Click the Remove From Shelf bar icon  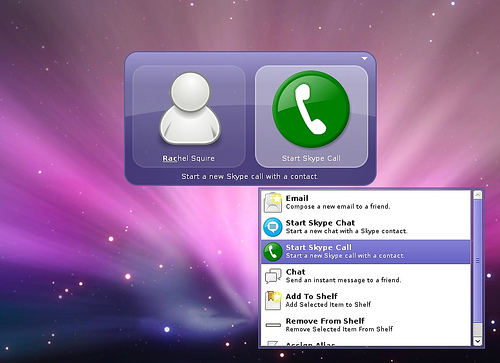pyautogui.click(x=273, y=325)
